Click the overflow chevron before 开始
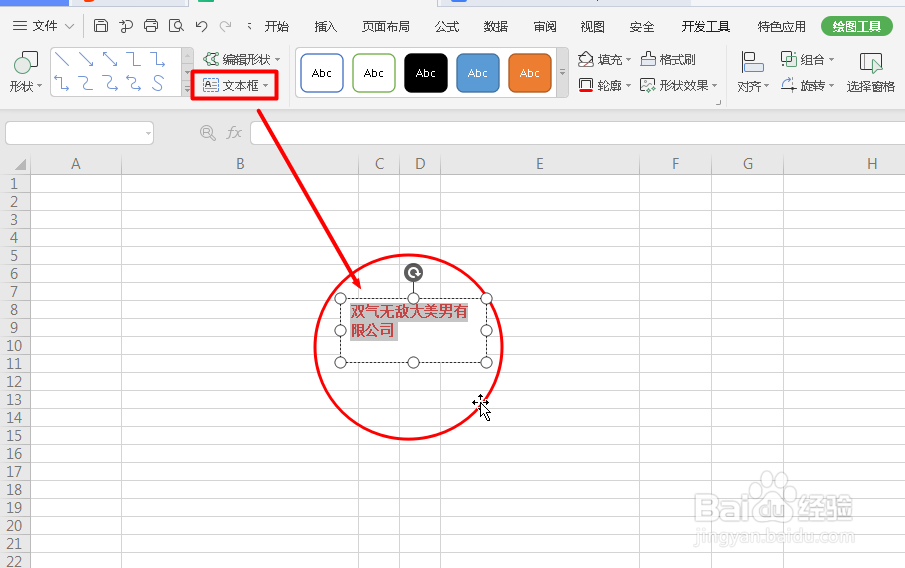905x568 pixels. pyautogui.click(x=249, y=26)
